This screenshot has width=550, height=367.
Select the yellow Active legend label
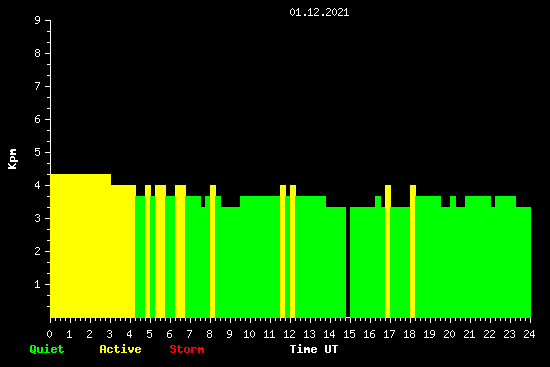coord(120,349)
